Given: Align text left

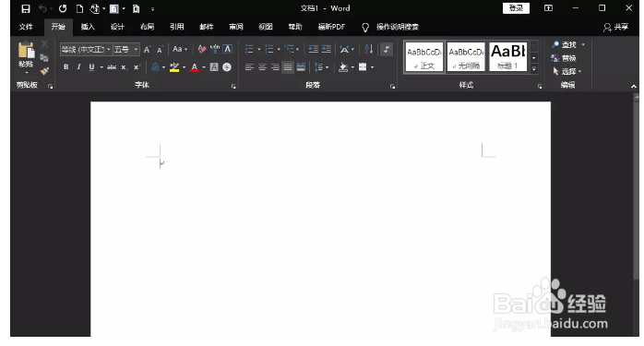Looking at the screenshot, I should [x=249, y=67].
